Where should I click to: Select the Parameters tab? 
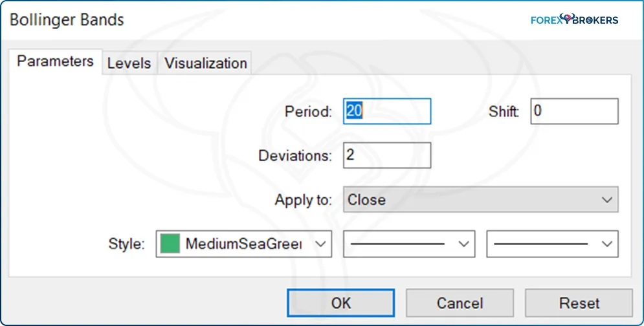(x=55, y=61)
